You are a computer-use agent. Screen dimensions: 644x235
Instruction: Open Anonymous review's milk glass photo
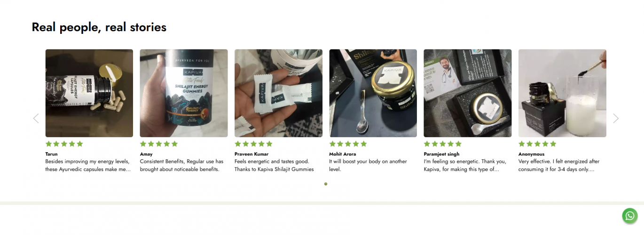pos(562,93)
